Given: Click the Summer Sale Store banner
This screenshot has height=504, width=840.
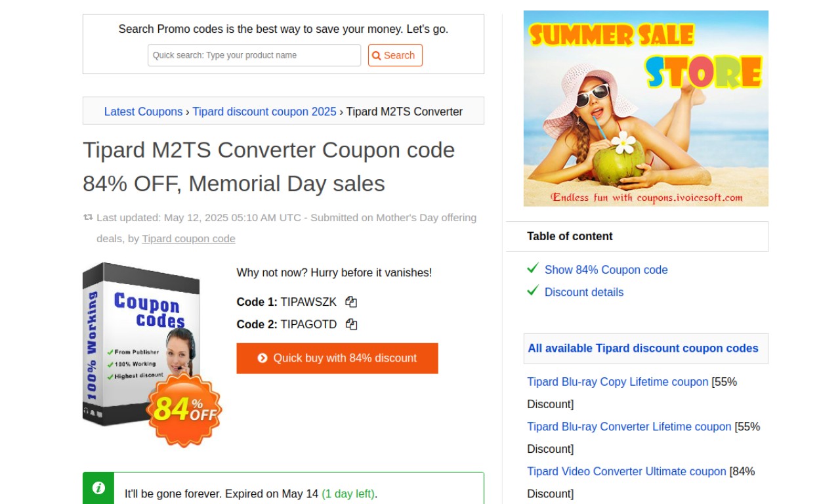Looking at the screenshot, I should 646,108.
